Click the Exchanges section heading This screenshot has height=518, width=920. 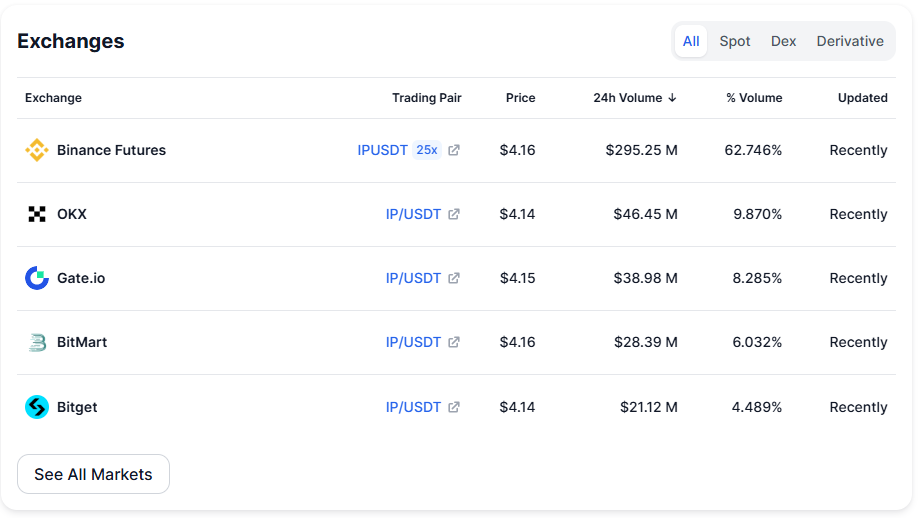[70, 41]
